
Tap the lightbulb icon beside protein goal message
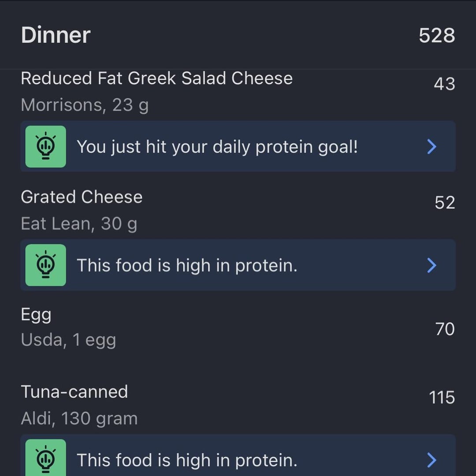pyautogui.click(x=45, y=146)
